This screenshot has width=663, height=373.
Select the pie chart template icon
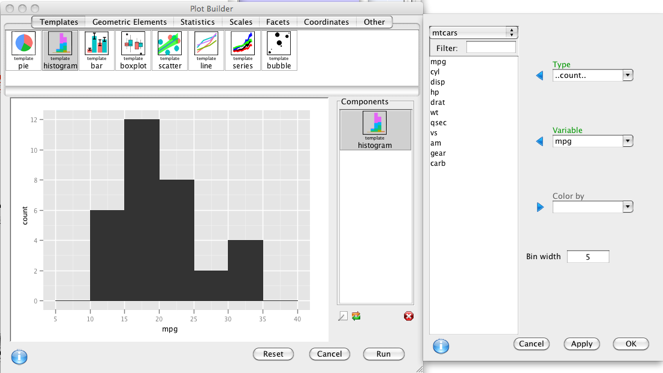[23, 50]
